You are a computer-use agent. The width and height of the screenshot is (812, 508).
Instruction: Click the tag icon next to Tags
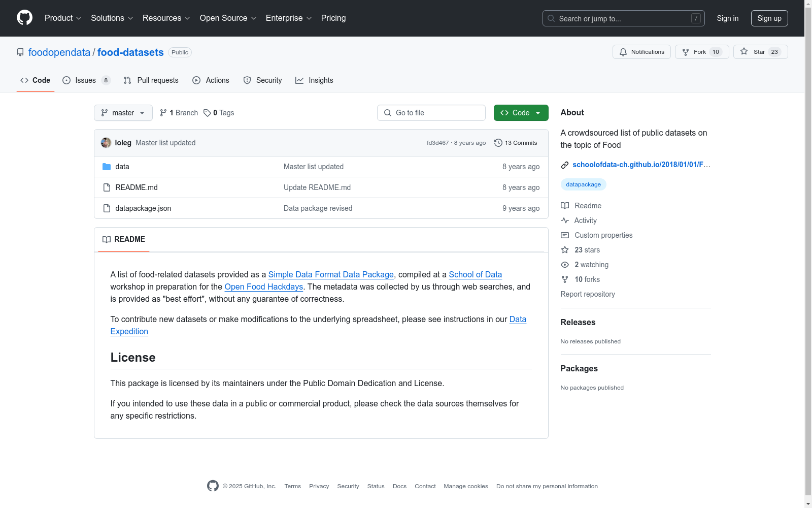207,113
